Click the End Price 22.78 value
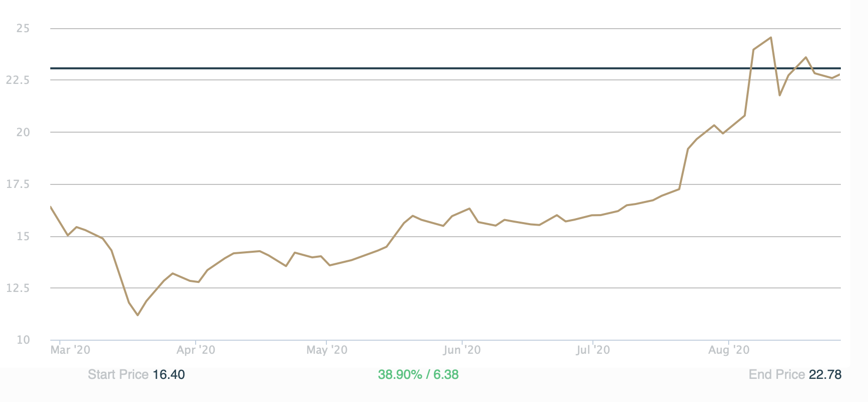868x402 pixels. pyautogui.click(x=825, y=375)
